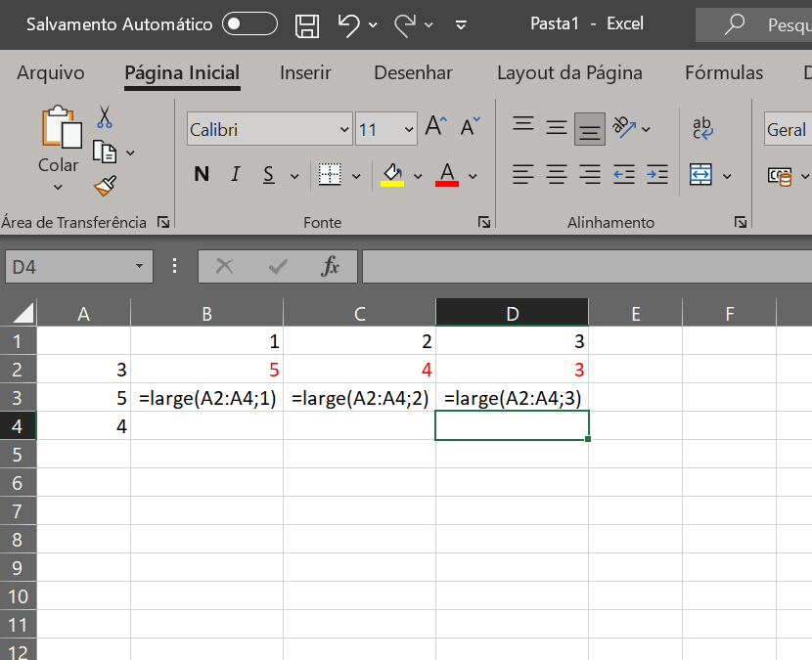Switch to the Página Inicial tab
This screenshot has height=660, width=812.
[182, 73]
